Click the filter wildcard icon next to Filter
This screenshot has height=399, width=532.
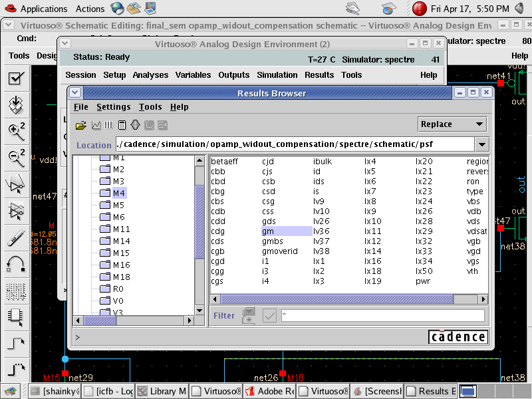click(249, 316)
